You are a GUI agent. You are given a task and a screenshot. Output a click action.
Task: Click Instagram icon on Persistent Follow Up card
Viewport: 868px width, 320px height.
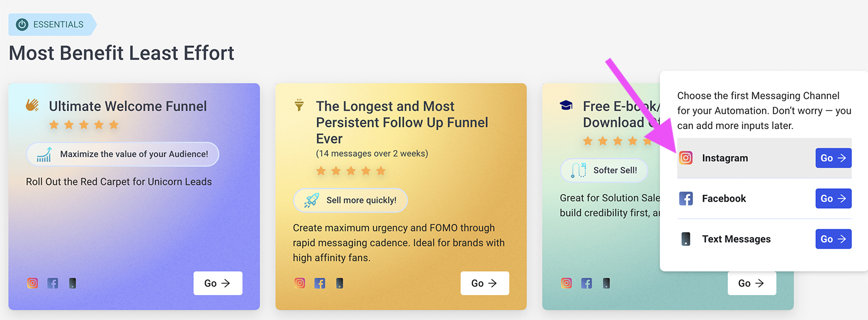(x=299, y=283)
